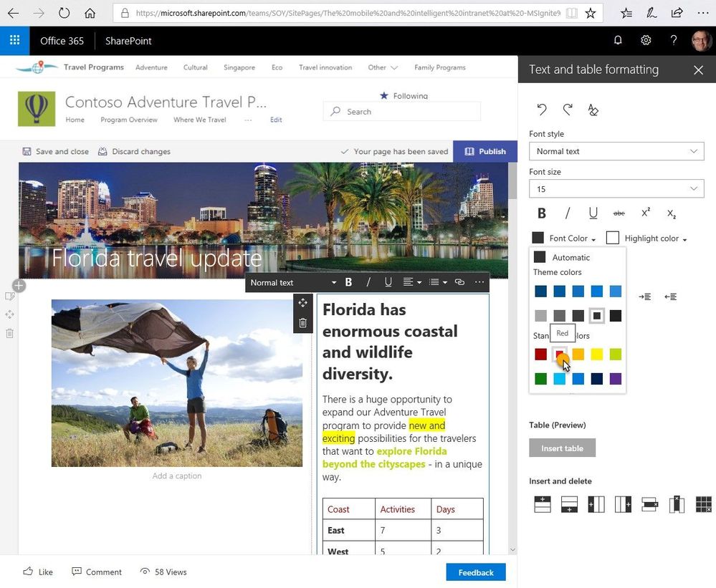
Task: Apply bold formatting in the Text formatting panel
Action: pyautogui.click(x=541, y=213)
